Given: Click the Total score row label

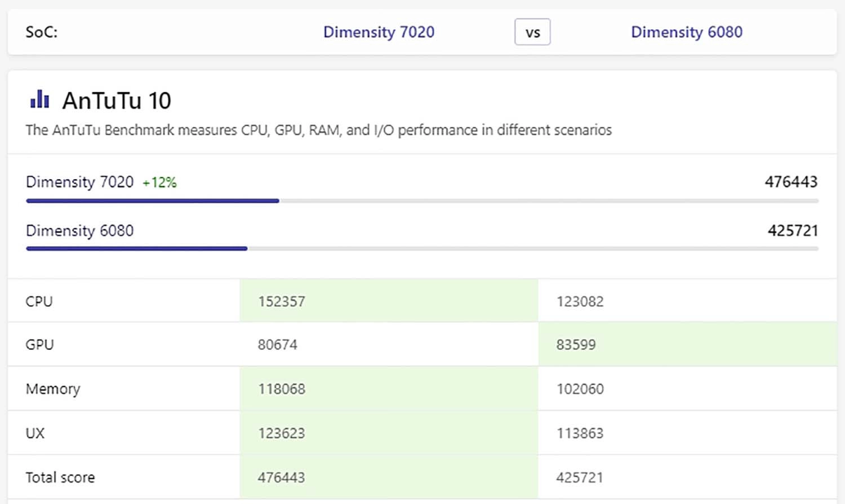Looking at the screenshot, I should coord(60,478).
